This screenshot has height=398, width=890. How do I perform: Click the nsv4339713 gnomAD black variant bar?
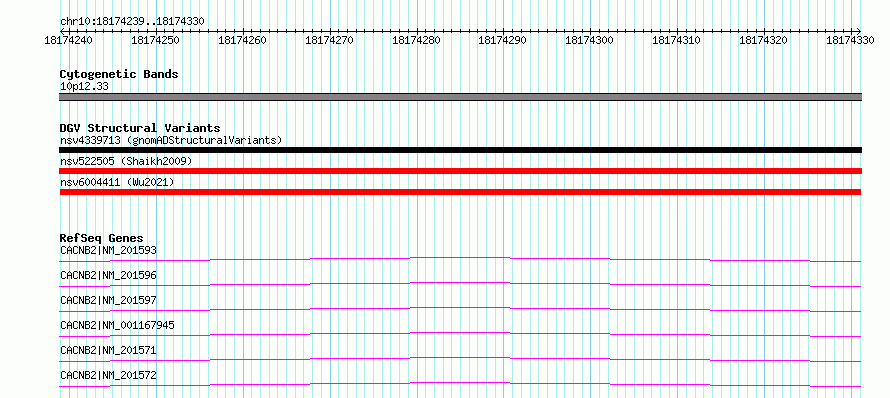coord(460,150)
